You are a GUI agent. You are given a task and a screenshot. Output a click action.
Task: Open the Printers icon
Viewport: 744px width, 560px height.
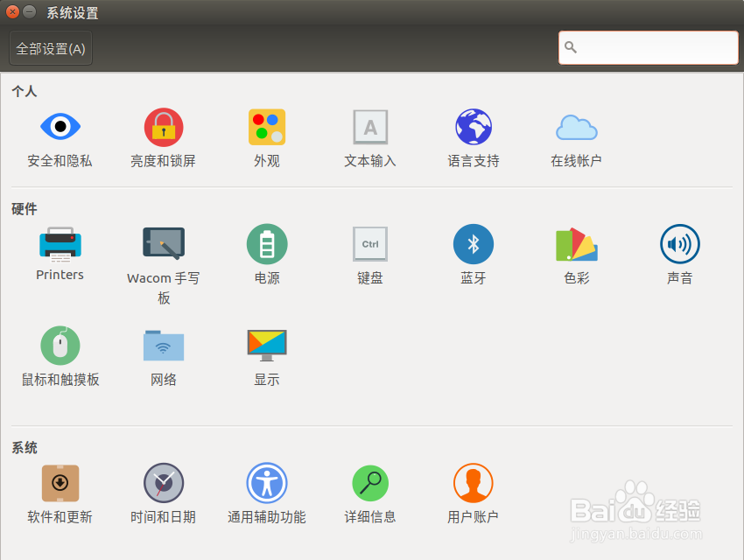click(x=60, y=244)
